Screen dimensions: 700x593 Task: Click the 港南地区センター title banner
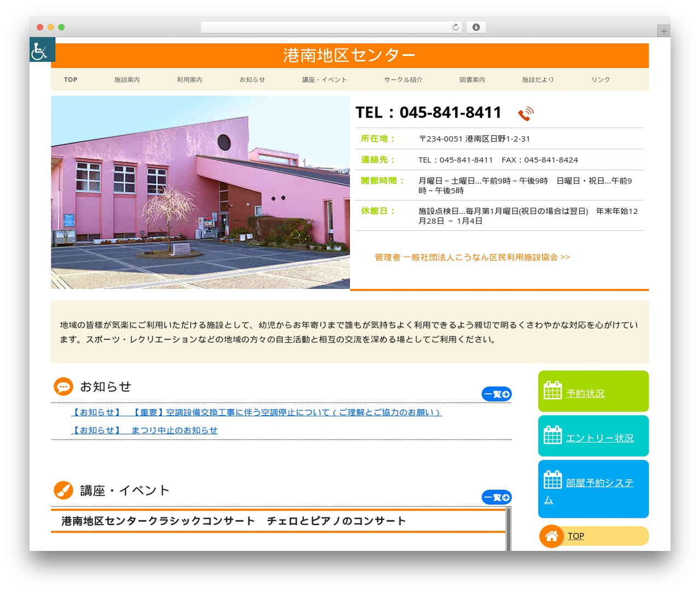point(350,55)
